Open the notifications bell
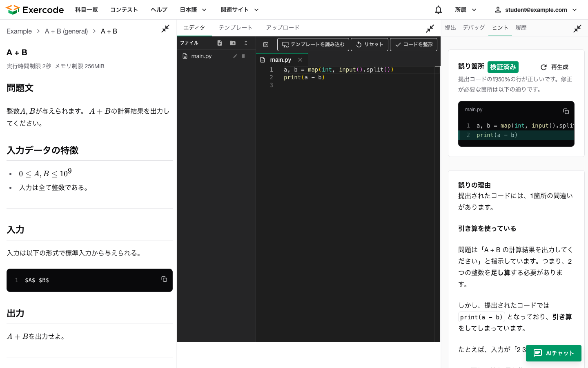 [x=438, y=10]
